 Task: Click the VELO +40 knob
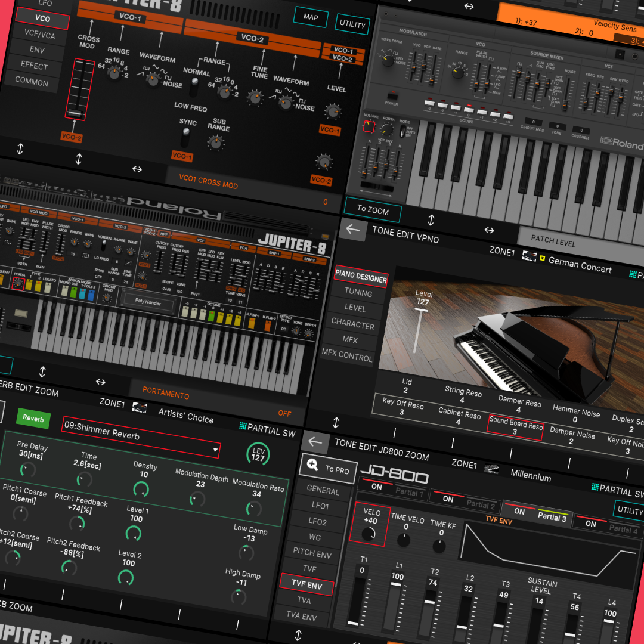pyautogui.click(x=369, y=534)
